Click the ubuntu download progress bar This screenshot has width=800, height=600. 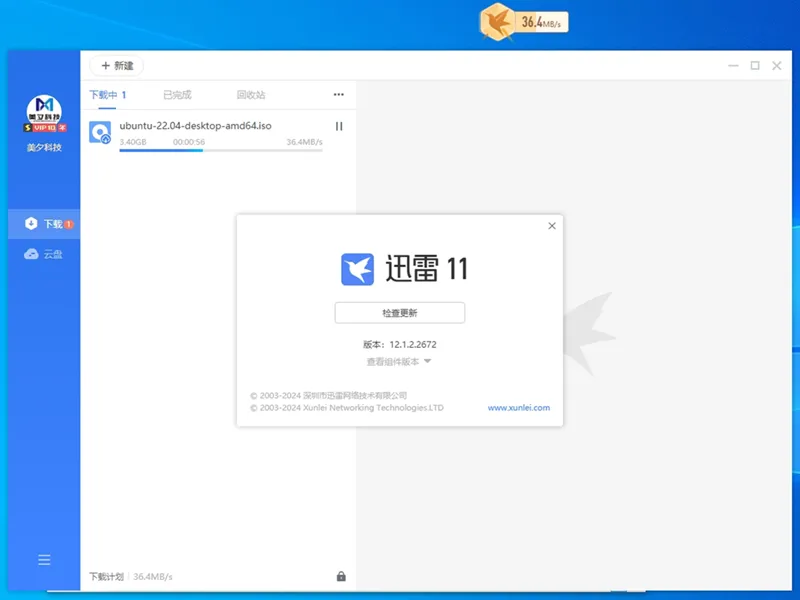(x=221, y=150)
